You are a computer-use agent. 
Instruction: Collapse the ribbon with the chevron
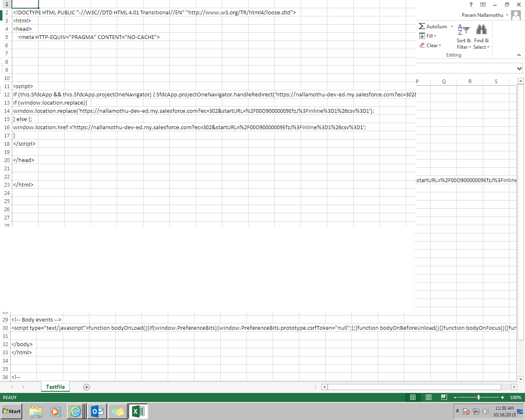tap(519, 55)
